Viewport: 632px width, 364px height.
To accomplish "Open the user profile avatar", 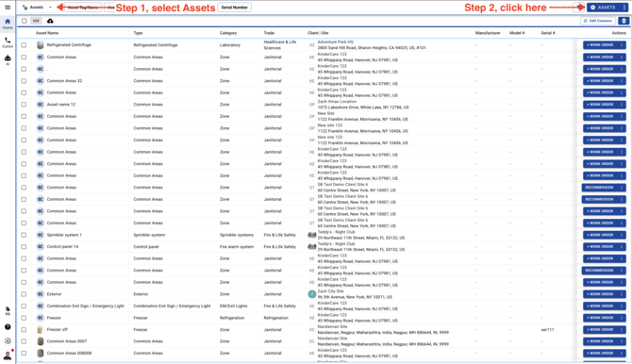I will (x=8, y=356).
